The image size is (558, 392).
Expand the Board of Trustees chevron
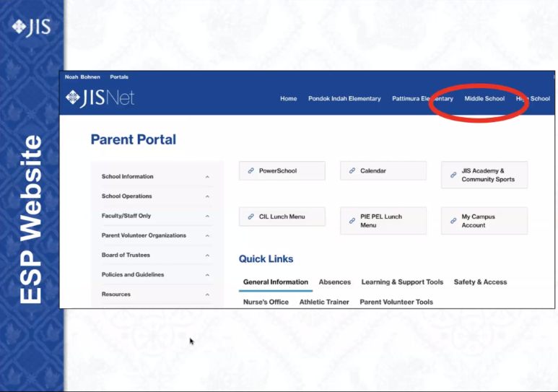[207, 255]
